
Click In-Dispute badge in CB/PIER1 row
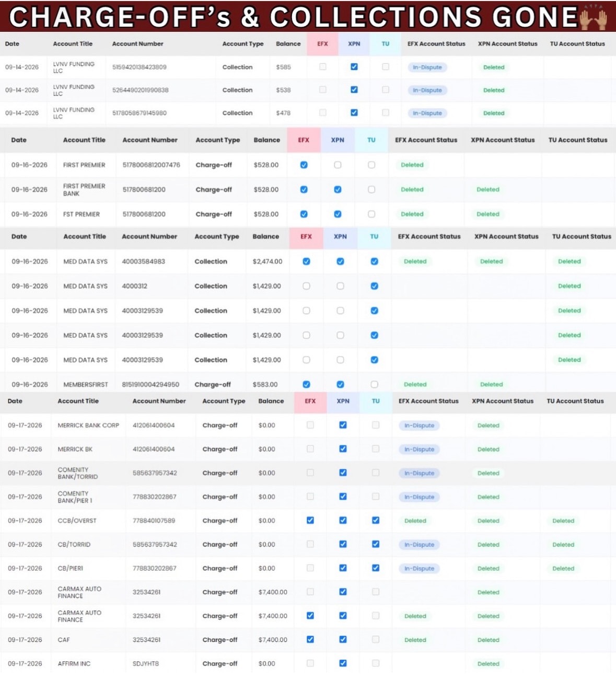[x=420, y=568]
